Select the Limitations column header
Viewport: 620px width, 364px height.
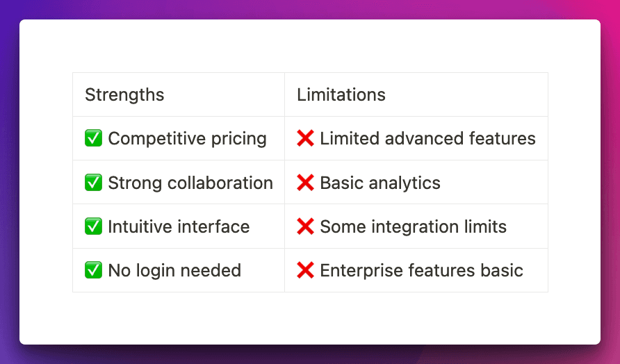pos(341,94)
